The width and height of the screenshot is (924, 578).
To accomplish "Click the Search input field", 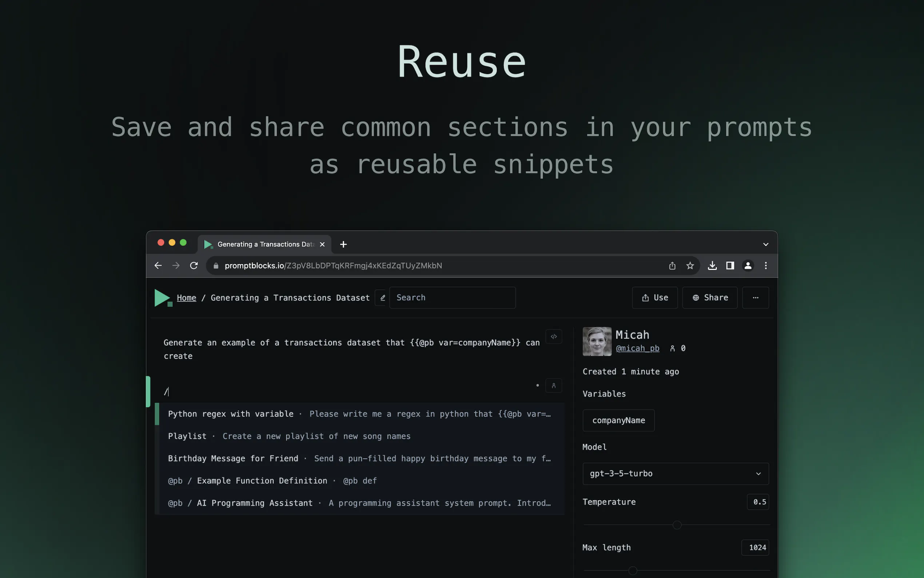I will pyautogui.click(x=452, y=298).
